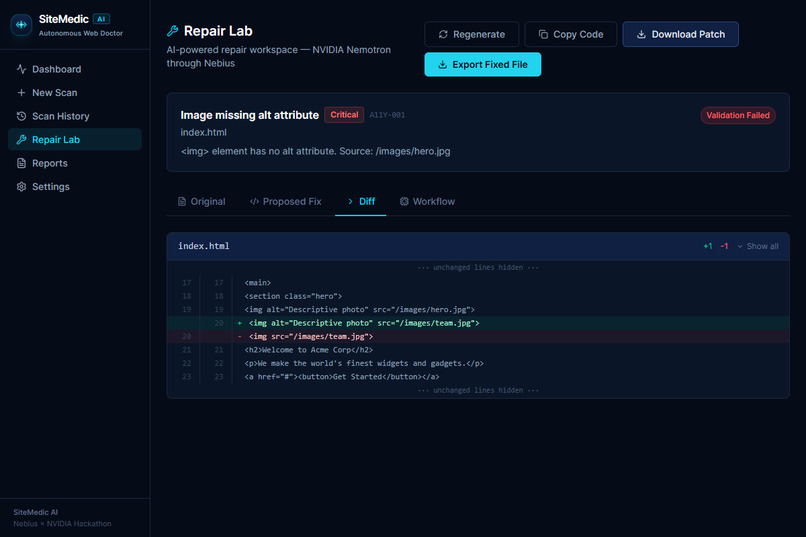Screen dimensions: 806x537
Task: Click the removed line img src team.jpg
Action: pos(478,337)
